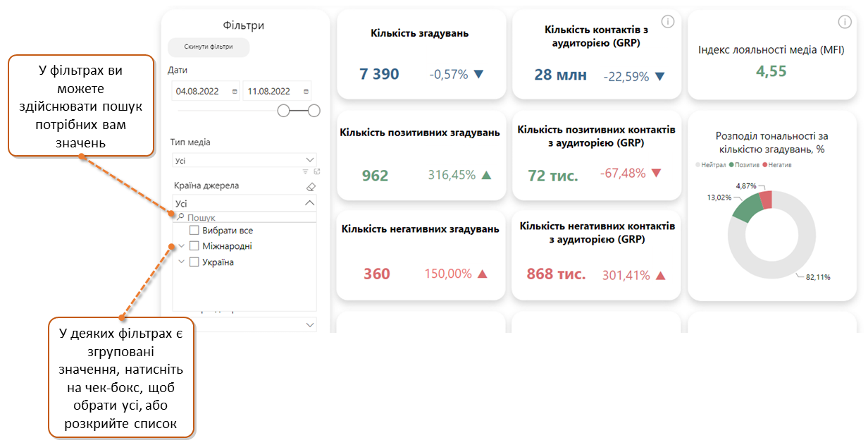This screenshot has height=445, width=868.
Task: Expand the Україна group
Action: (182, 262)
